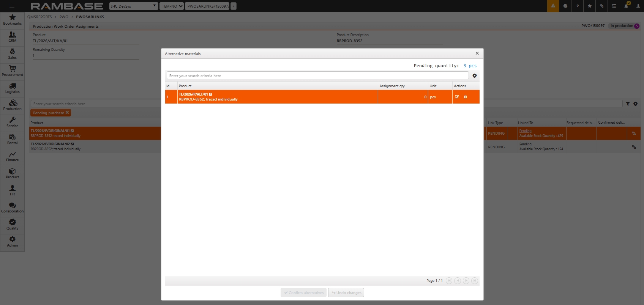The height and width of the screenshot is (305, 644).
Task: Open the notifications bell icon
Action: click(626, 6)
